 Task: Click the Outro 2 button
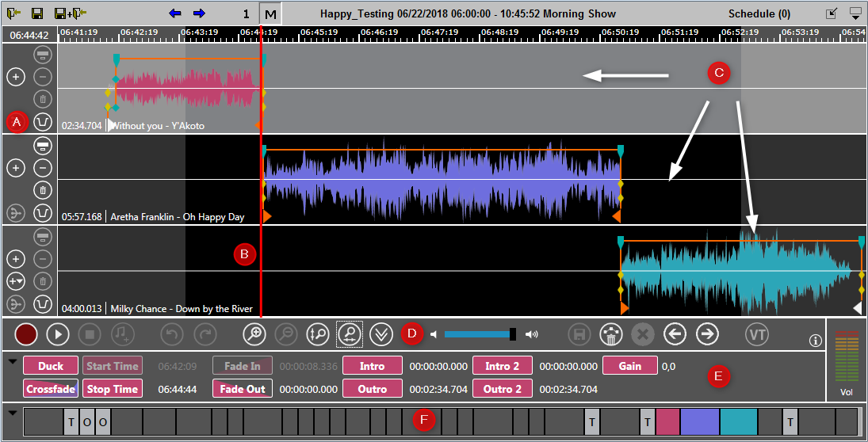coord(503,389)
